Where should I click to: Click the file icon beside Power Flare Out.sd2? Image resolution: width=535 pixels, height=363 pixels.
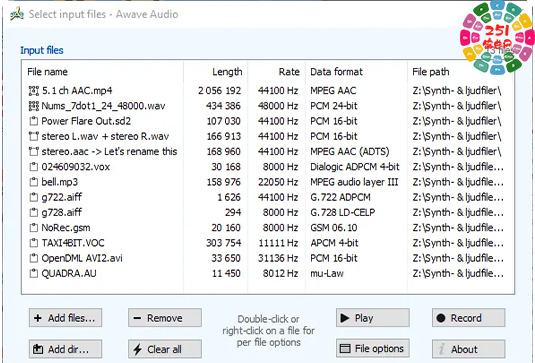(33, 121)
